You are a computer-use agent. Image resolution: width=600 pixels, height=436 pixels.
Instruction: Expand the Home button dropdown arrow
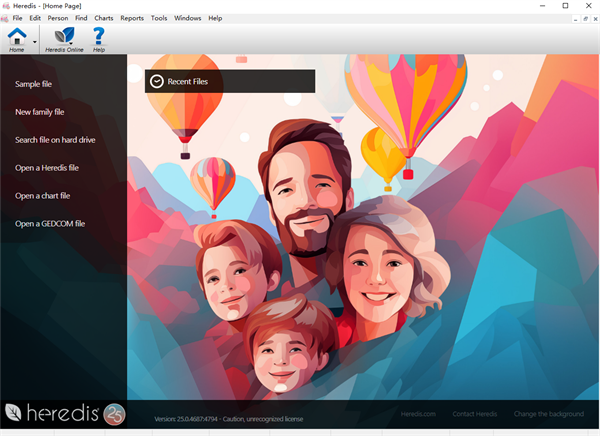coord(35,42)
